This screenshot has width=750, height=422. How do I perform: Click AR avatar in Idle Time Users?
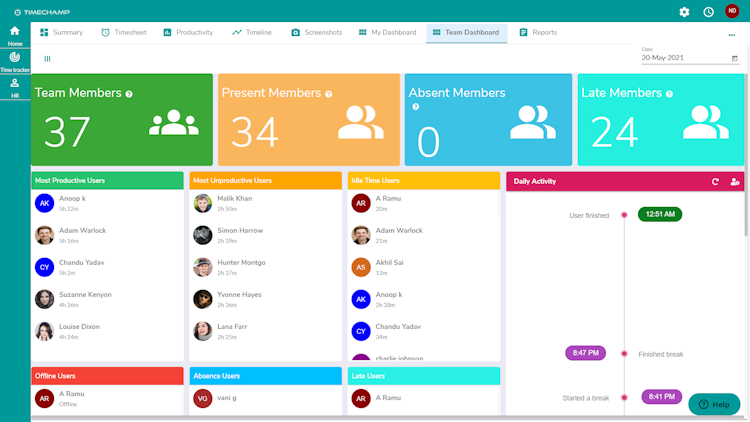pos(361,203)
